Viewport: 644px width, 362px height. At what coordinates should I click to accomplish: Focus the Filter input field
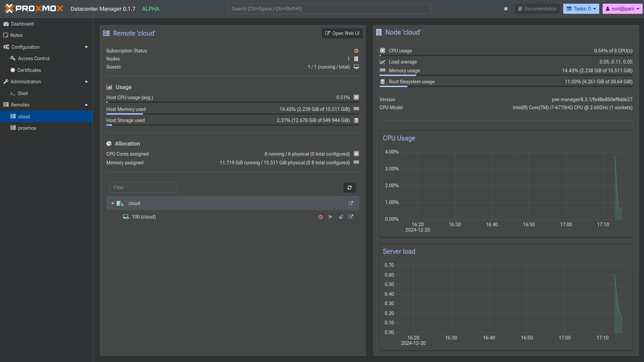[143, 188]
